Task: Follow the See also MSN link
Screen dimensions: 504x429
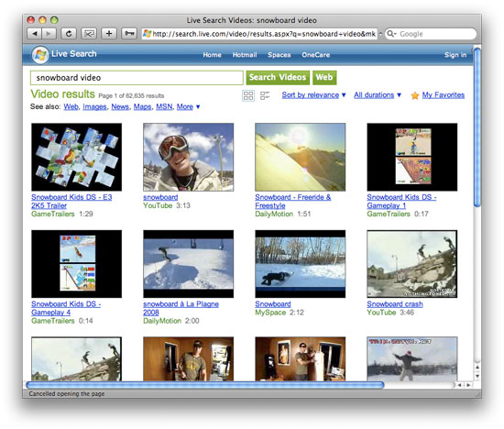Action: (164, 106)
